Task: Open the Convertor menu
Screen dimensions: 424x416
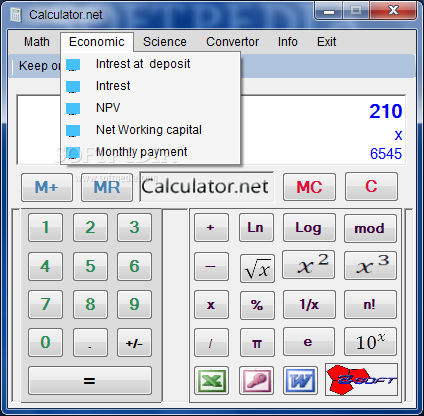Action: (x=232, y=42)
